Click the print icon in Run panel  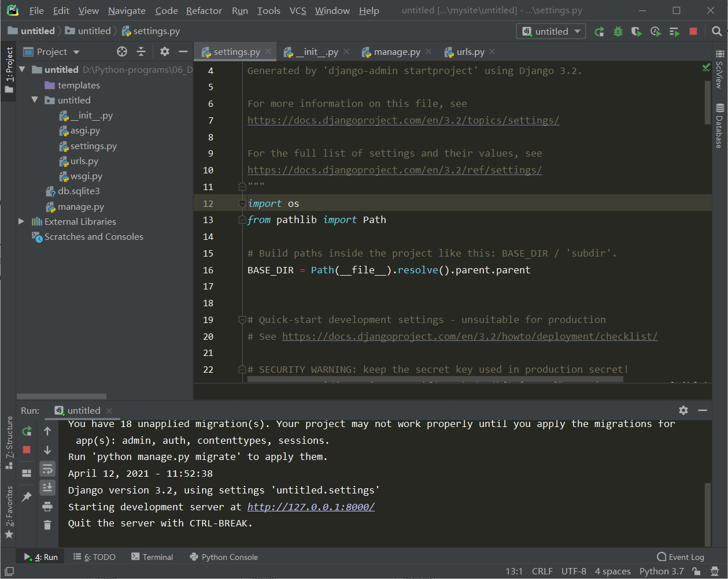pyautogui.click(x=47, y=507)
